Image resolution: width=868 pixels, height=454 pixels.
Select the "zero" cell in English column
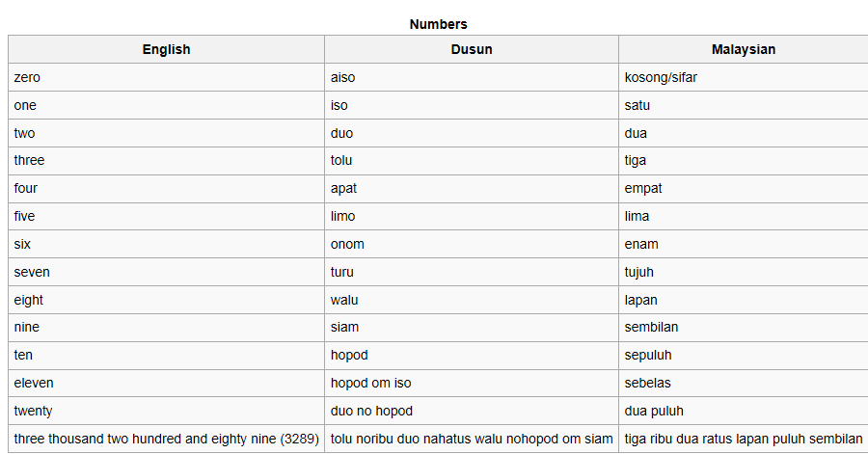28,77
